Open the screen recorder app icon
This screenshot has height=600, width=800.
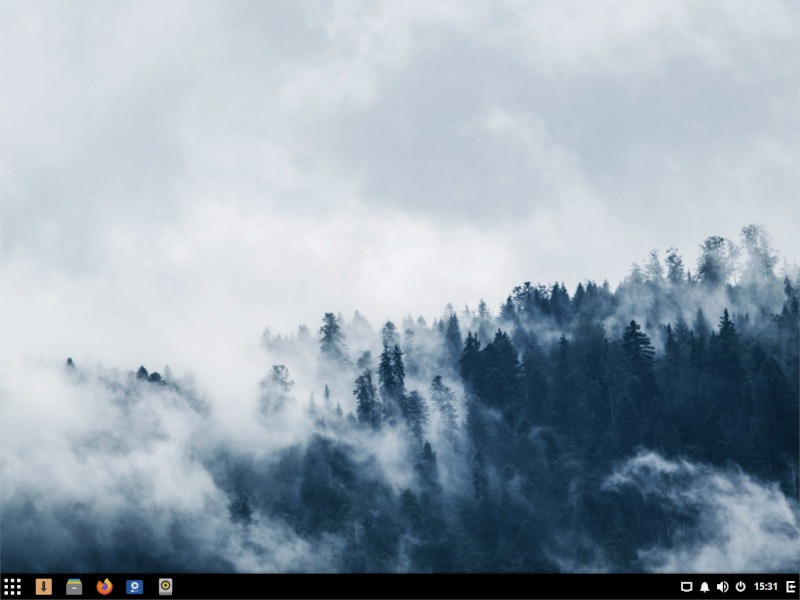click(164, 587)
